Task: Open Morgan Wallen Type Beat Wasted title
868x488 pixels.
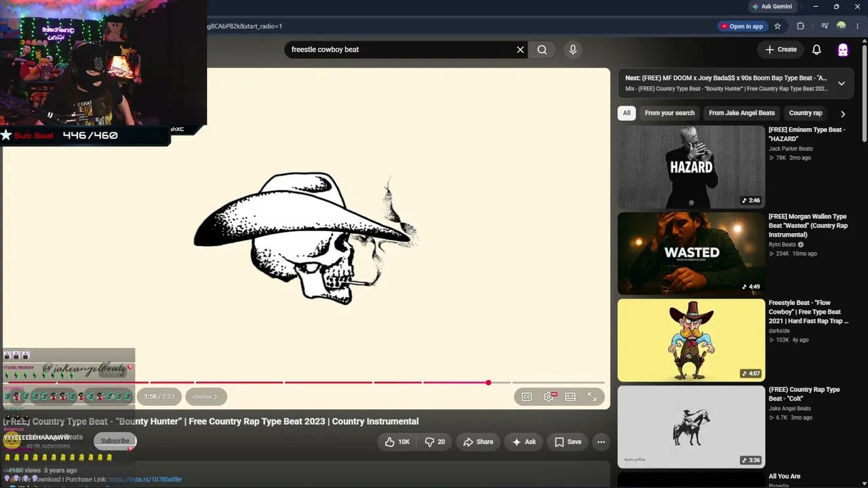Action: tap(808, 226)
